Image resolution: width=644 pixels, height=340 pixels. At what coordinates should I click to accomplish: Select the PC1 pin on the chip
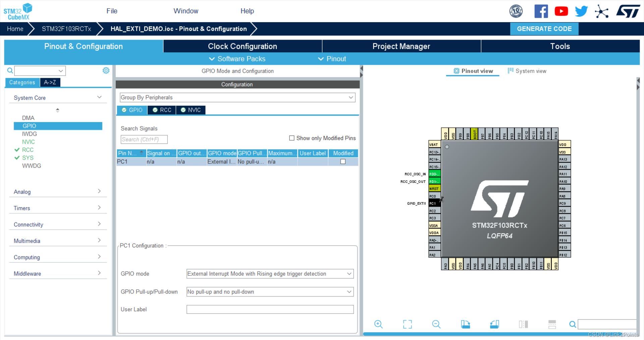(434, 203)
